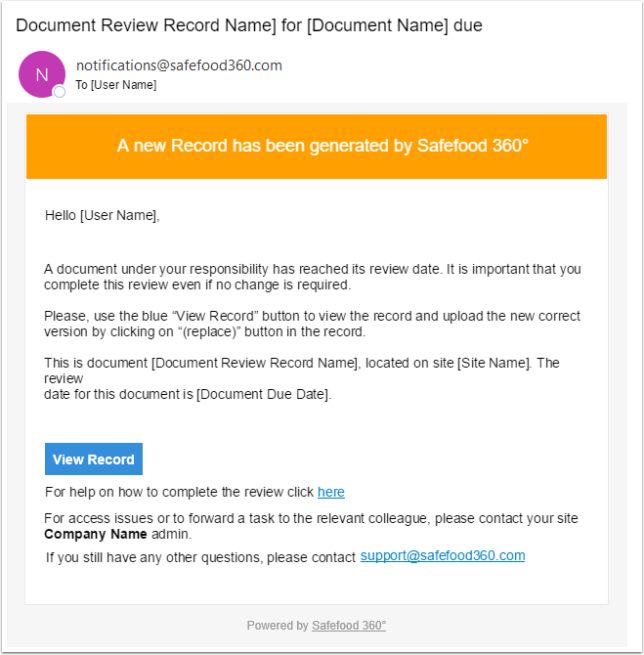This screenshot has height=655, width=644.
Task: Click the line starting "This is document"
Action: 301,363
